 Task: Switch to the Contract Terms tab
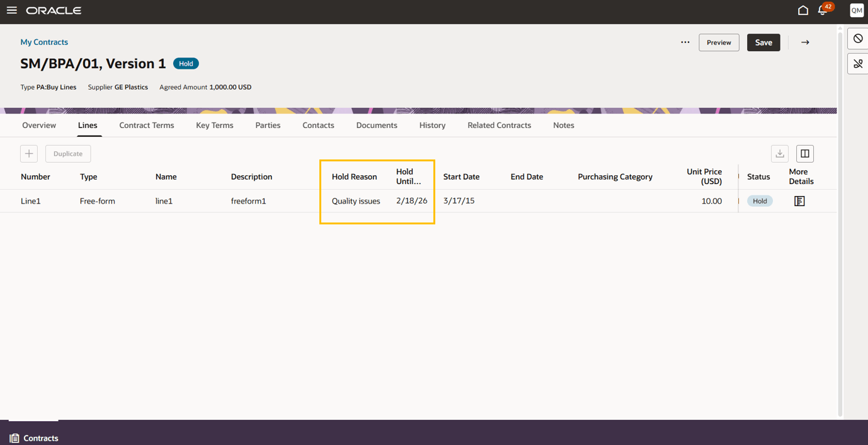(146, 125)
